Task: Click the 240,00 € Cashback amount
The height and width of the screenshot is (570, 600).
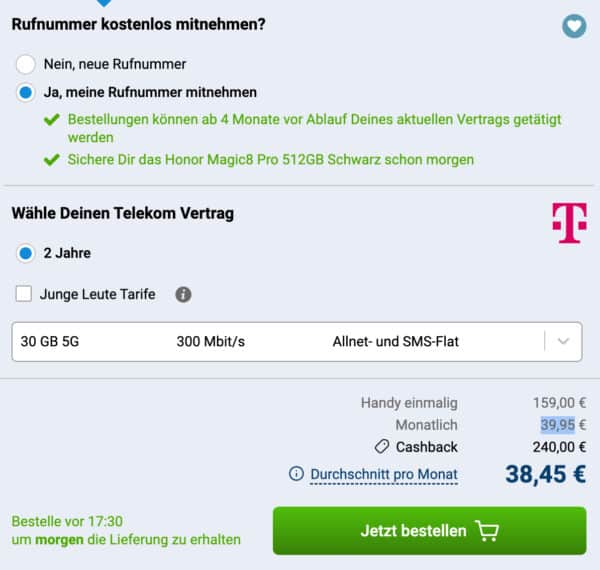Action: coord(559,447)
